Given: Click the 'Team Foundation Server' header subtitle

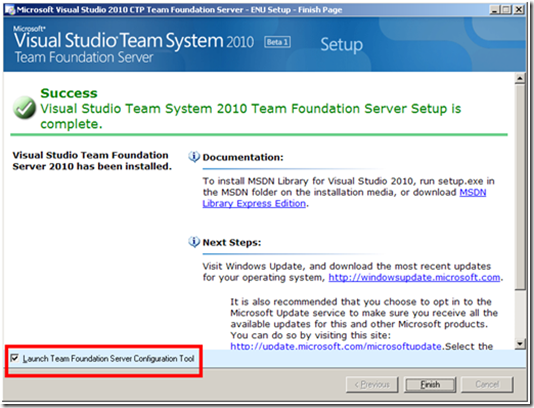Looking at the screenshot, I should click(x=84, y=57).
